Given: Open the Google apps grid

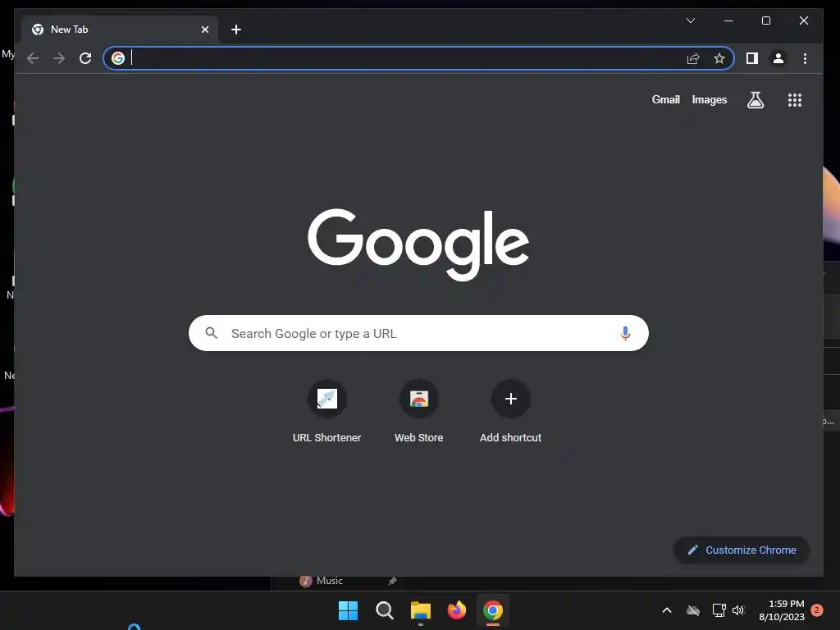Looking at the screenshot, I should coord(794,99).
